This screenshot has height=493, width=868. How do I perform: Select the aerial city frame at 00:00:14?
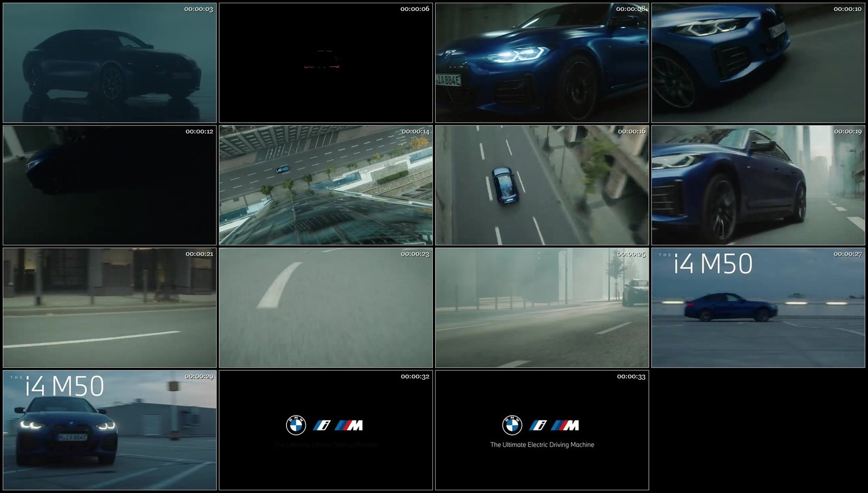[x=325, y=185]
